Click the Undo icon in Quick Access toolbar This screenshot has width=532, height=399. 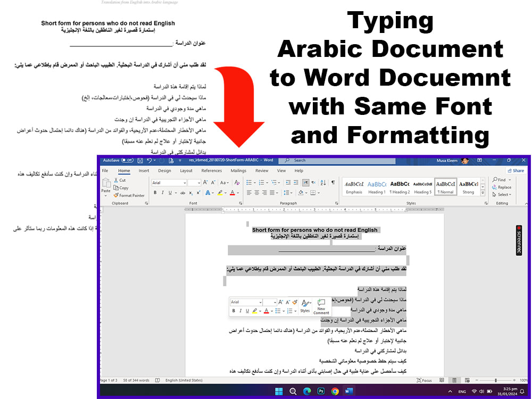(x=149, y=161)
